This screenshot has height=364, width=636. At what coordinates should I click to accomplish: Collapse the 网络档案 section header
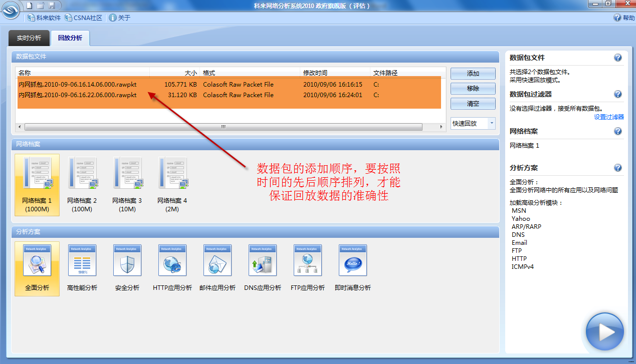[x=256, y=144]
